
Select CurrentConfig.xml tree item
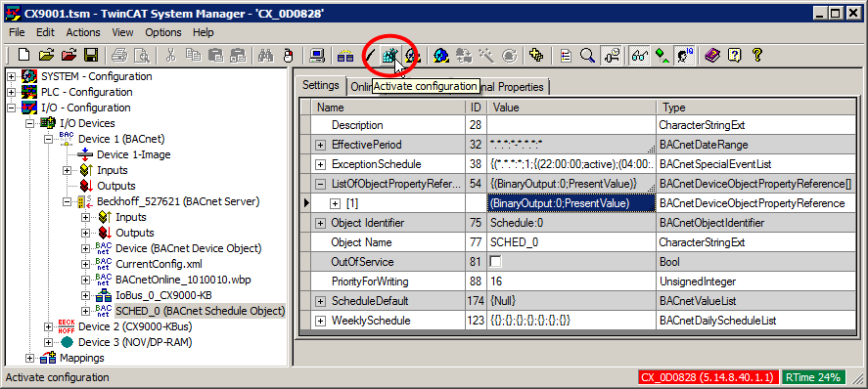tap(159, 264)
